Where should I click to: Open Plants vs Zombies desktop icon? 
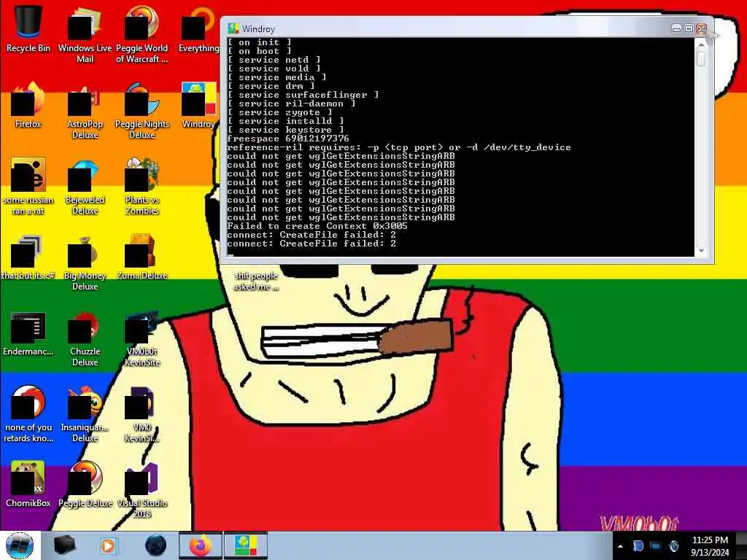142,186
